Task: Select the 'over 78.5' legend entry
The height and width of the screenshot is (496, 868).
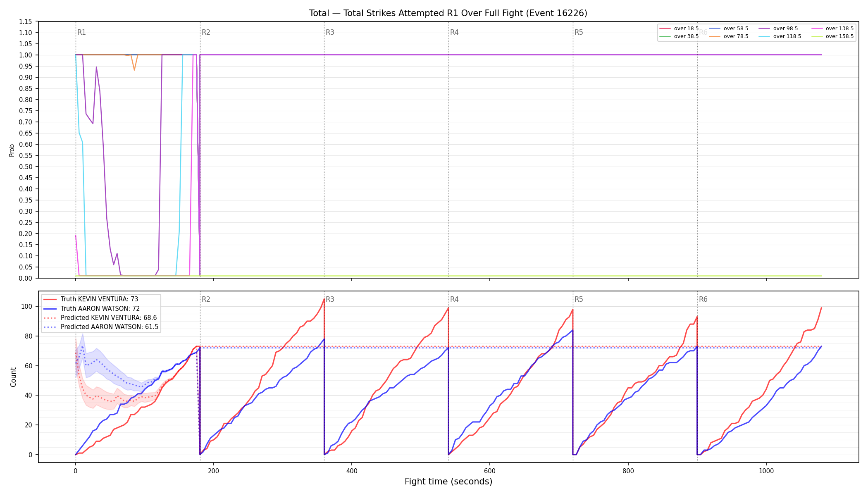Action: pyautogui.click(x=728, y=36)
